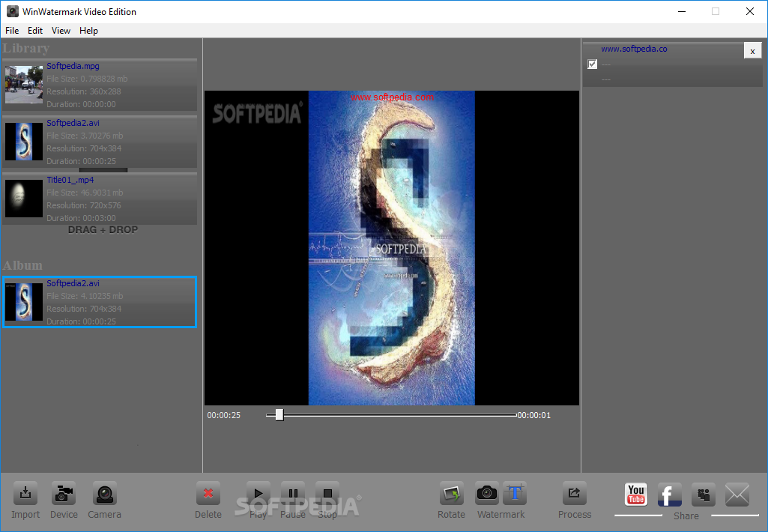
Task: Share video to Facebook
Action: (x=670, y=495)
